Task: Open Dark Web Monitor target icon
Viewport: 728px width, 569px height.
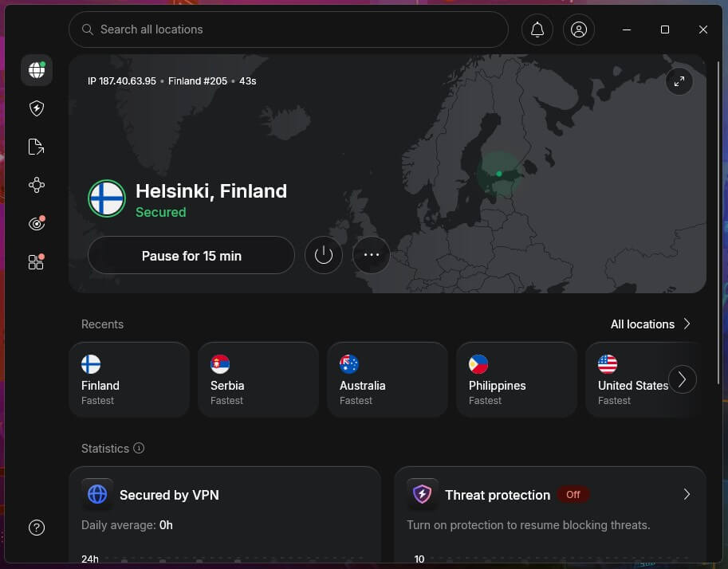Action: coord(36,224)
